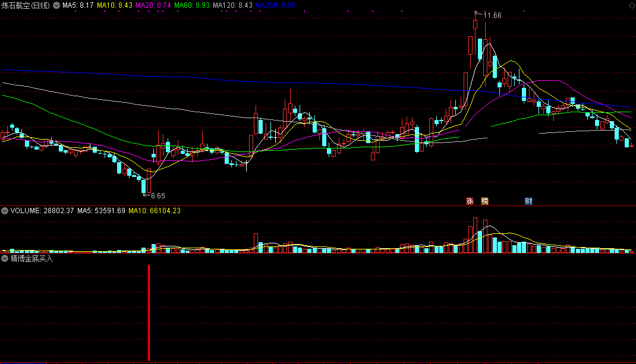Click the orange 榜 event marker icon
This screenshot has width=636, height=364.
click(x=484, y=201)
